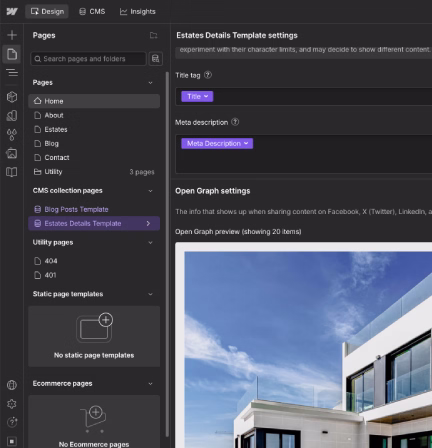Click the Search pages and folders field
The height and width of the screenshot is (448, 432).
(x=88, y=59)
